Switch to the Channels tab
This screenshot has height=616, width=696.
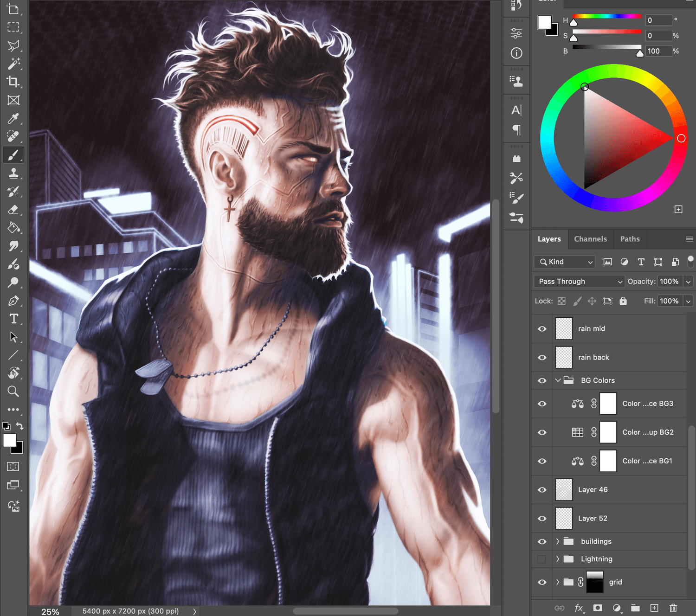590,239
